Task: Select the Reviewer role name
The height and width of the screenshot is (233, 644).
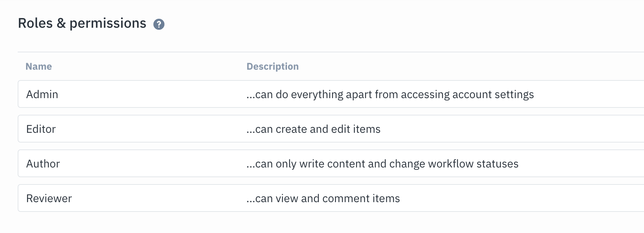Action: tap(49, 198)
